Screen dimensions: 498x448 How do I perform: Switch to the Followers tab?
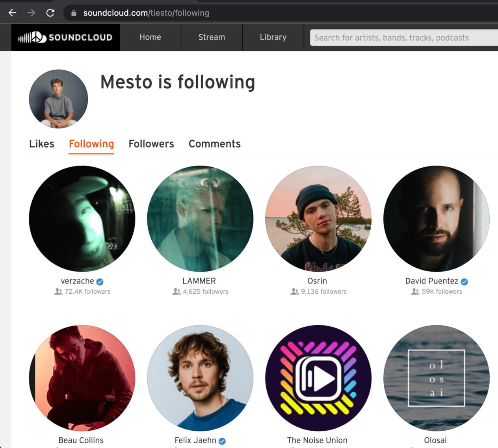(151, 144)
